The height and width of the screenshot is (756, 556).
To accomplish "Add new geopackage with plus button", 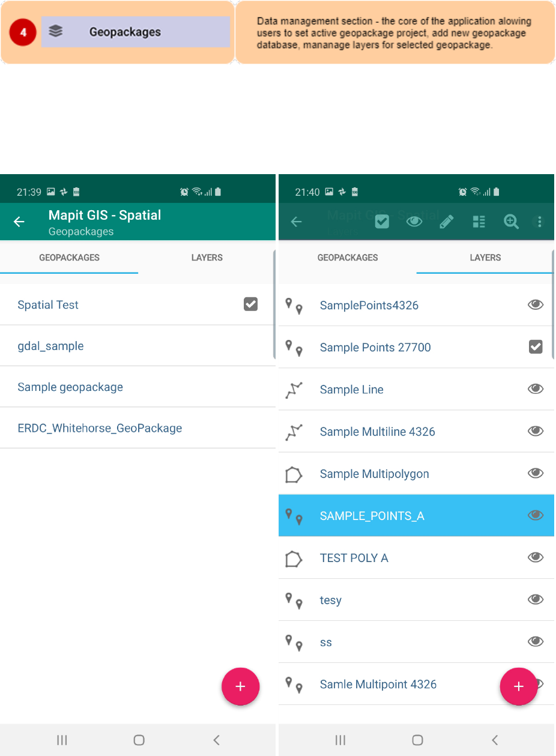I will (240, 686).
